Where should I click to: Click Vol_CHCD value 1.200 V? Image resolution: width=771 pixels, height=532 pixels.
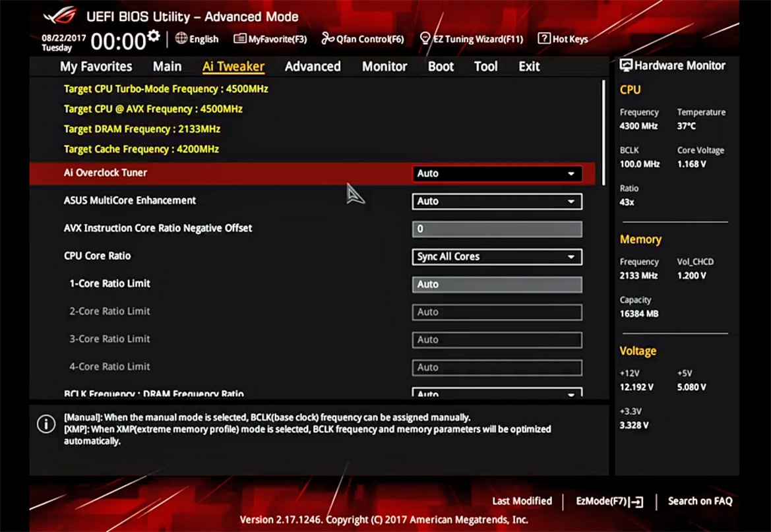tap(691, 276)
